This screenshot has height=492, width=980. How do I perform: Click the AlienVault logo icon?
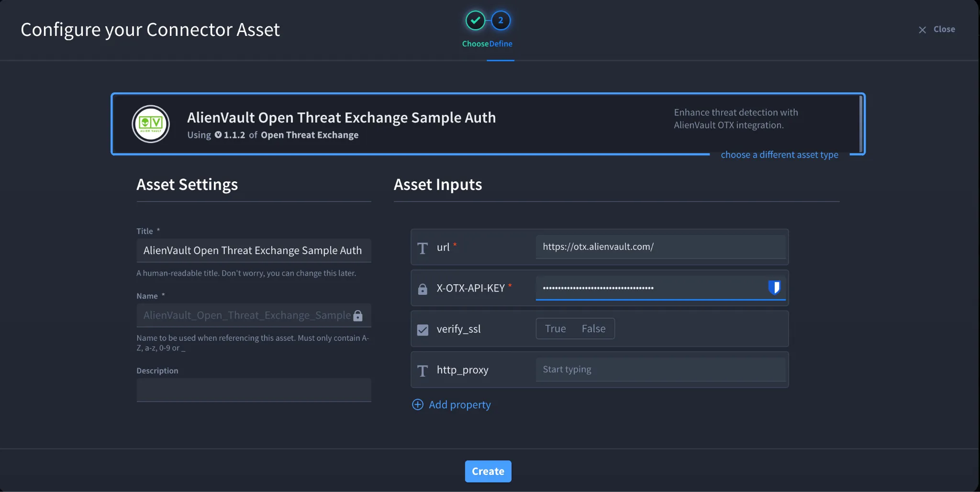coord(151,124)
